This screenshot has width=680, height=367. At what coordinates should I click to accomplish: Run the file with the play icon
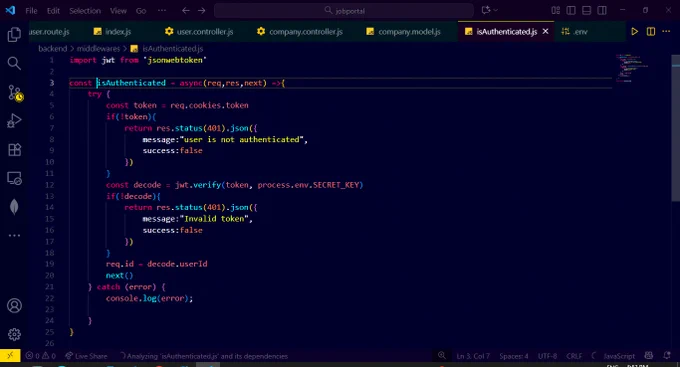click(634, 31)
